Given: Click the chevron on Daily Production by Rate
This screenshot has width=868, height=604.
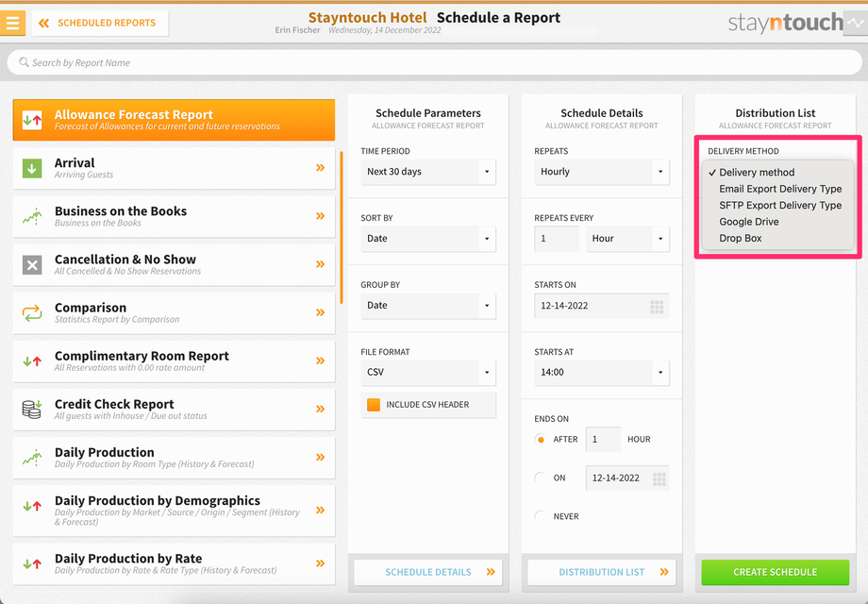Looking at the screenshot, I should (320, 563).
